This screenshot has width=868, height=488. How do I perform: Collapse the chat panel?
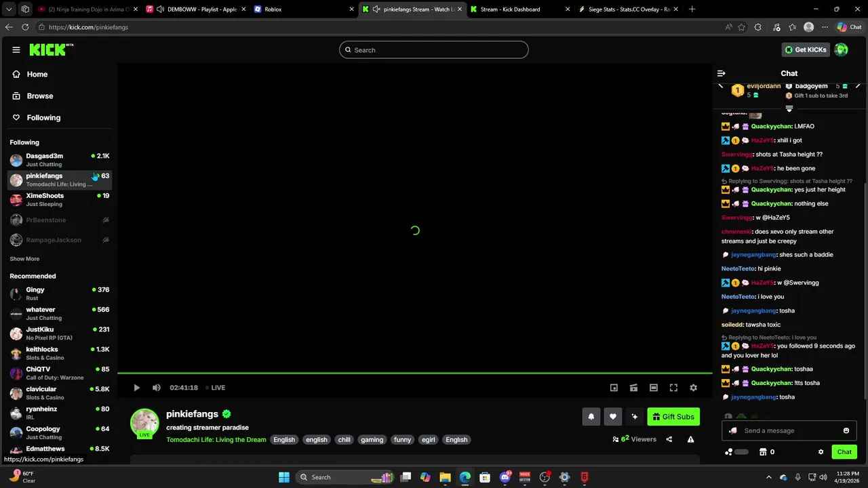[722, 73]
